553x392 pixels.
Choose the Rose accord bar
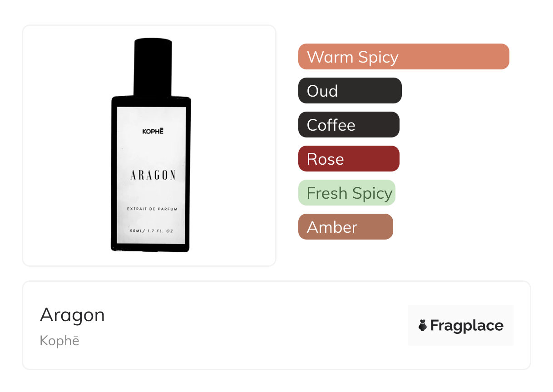[348, 159]
